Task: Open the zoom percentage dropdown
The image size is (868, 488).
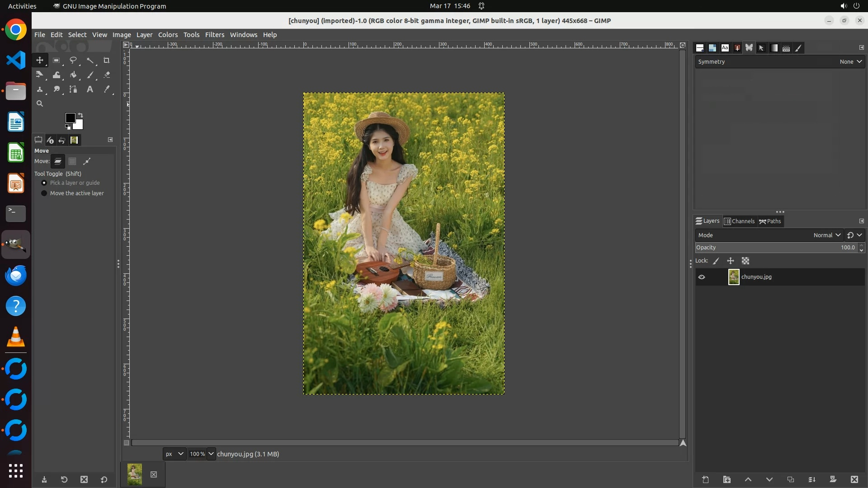Action: pos(211,454)
